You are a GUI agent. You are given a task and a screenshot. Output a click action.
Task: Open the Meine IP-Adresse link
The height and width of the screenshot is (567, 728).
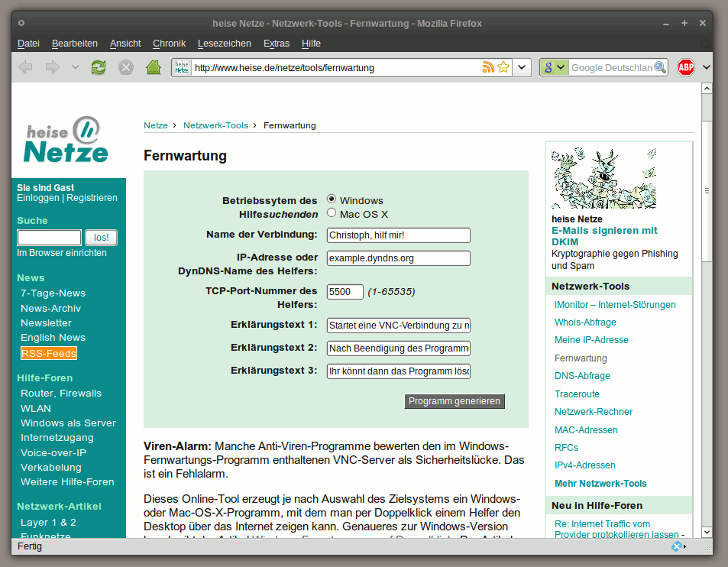coord(591,340)
